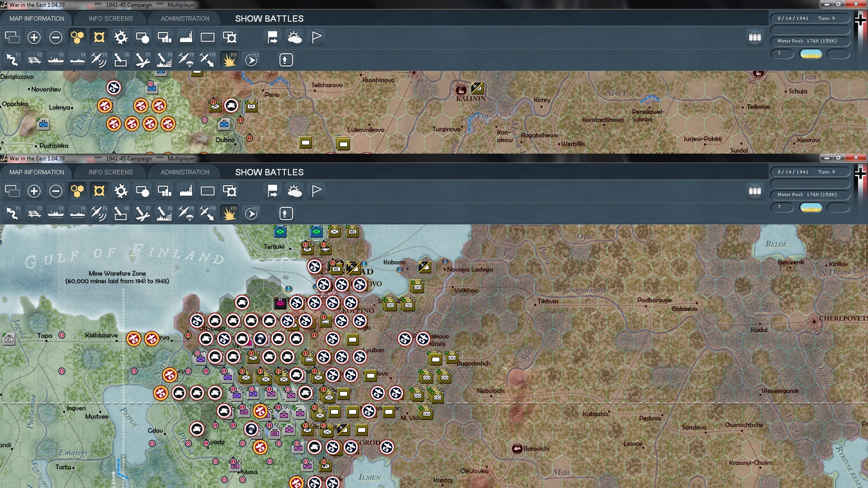Click the date and turn display in the top window
Image resolution: width=868 pixels, height=488 pixels.
tap(810, 19)
